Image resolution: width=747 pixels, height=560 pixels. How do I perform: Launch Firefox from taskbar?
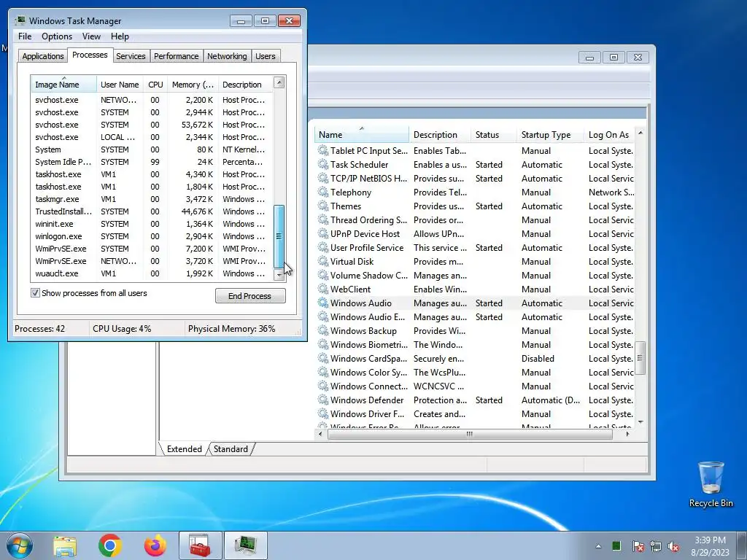(155, 545)
